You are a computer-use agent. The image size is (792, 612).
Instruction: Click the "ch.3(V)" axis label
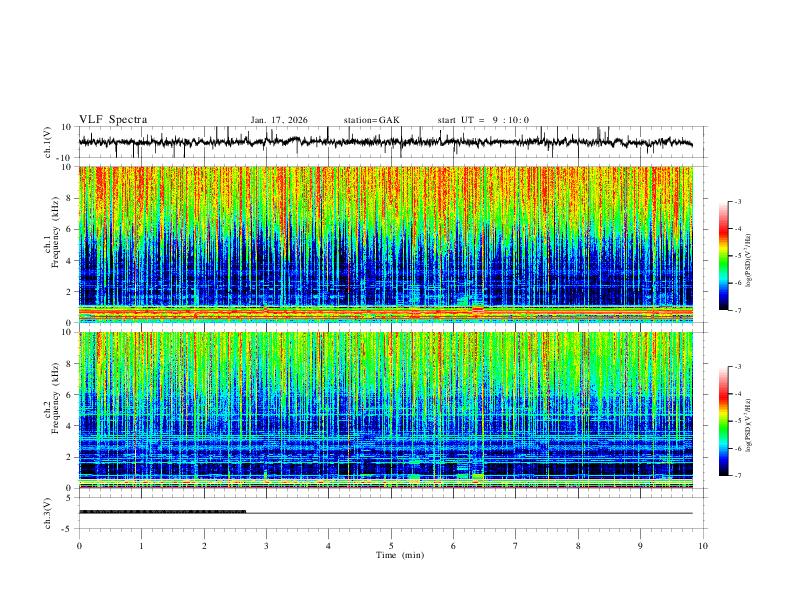pyautogui.click(x=48, y=513)
